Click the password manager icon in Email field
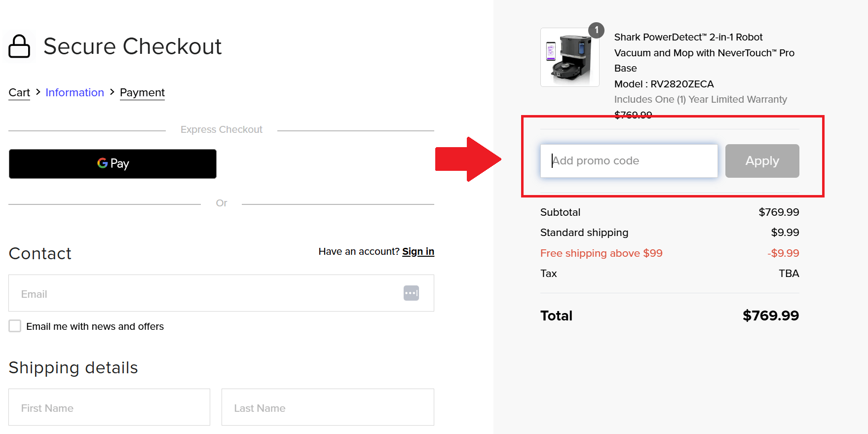This screenshot has height=434, width=868. (x=411, y=293)
